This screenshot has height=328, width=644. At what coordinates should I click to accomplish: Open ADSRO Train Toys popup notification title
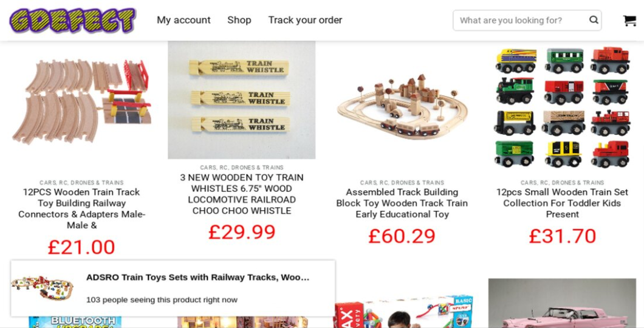(x=197, y=277)
